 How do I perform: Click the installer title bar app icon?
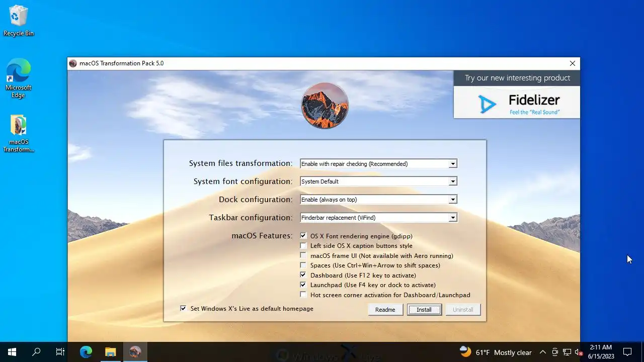click(x=73, y=63)
